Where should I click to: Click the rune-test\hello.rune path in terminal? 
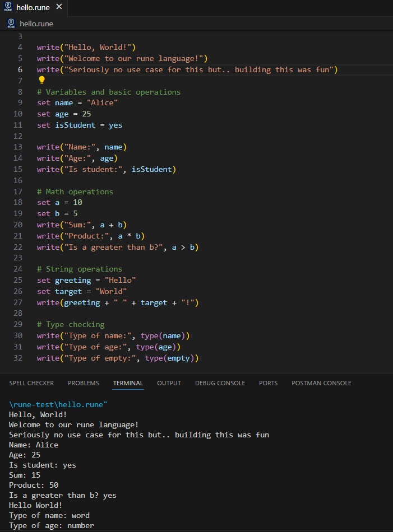[x=58, y=404]
